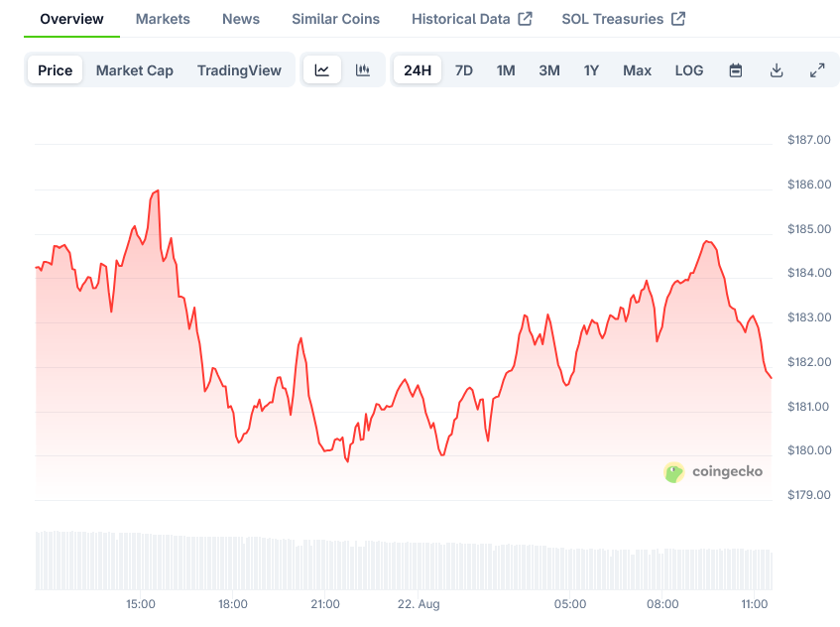Click the $185.00 axis label
This screenshot has height=627, width=840.
pyautogui.click(x=809, y=229)
